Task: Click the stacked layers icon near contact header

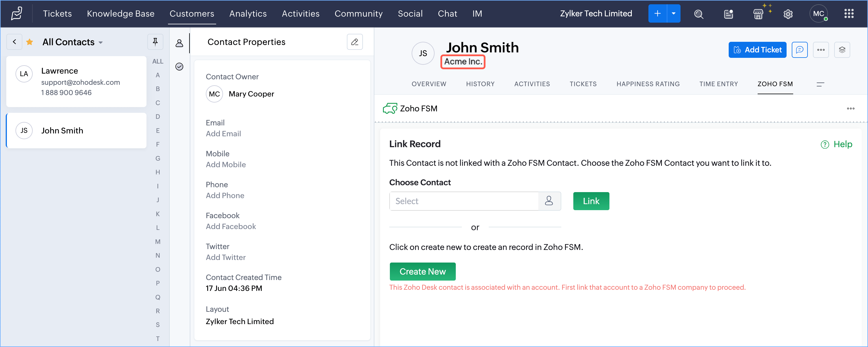Action: (842, 50)
